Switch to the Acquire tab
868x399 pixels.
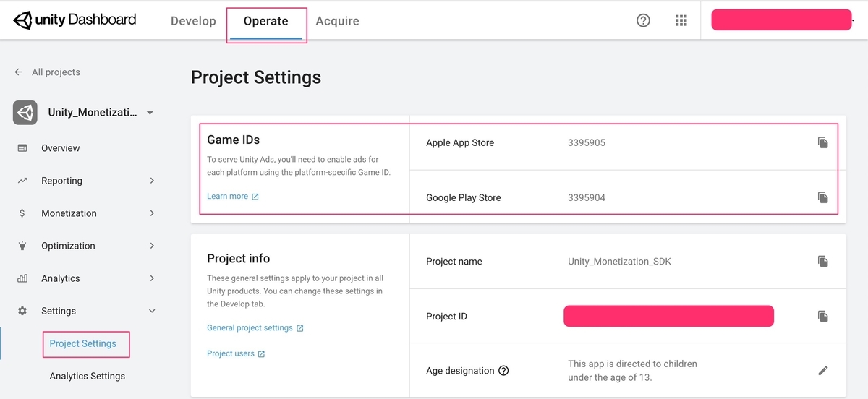pyautogui.click(x=337, y=21)
